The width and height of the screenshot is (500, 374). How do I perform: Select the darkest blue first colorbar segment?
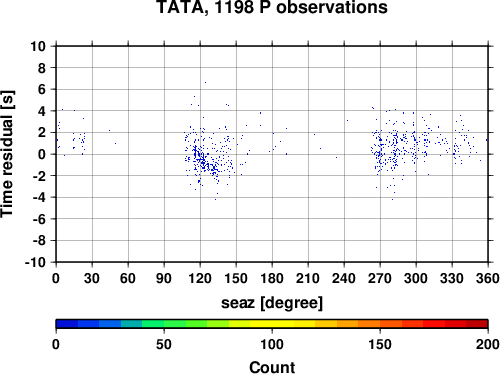coord(67,324)
